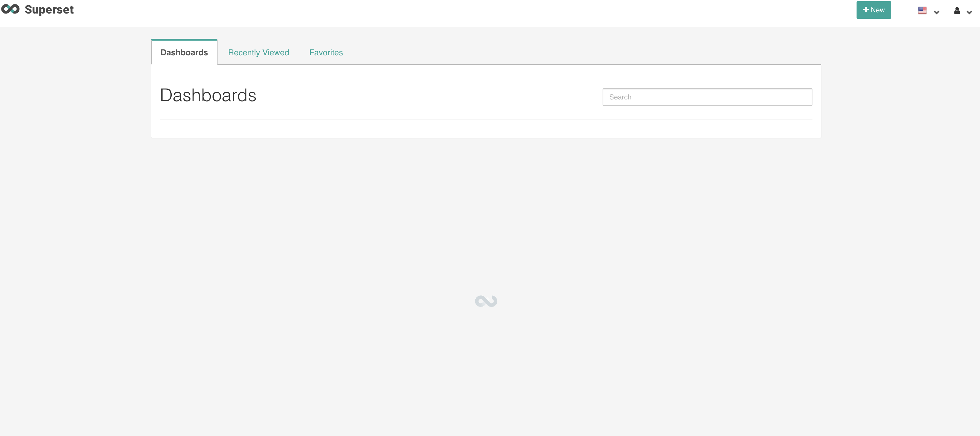Viewport: 980px width, 436px height.
Task: Switch to the Recently Viewed tab
Action: [x=258, y=53]
